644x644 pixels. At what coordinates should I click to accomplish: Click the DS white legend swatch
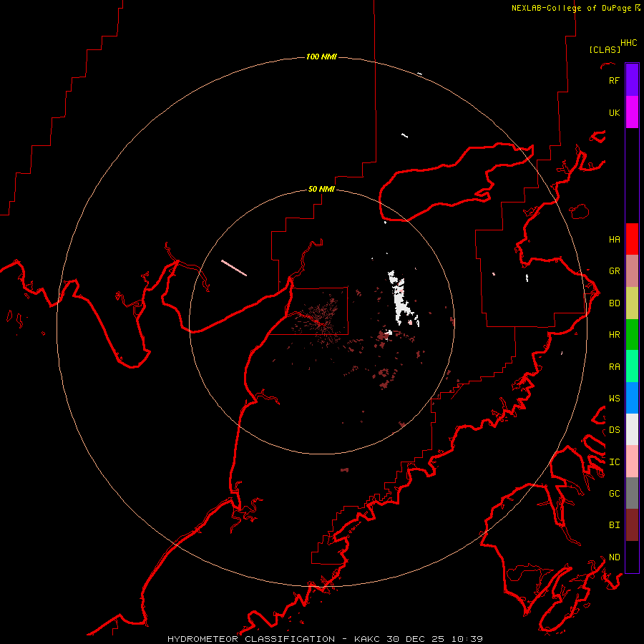[x=632, y=429]
